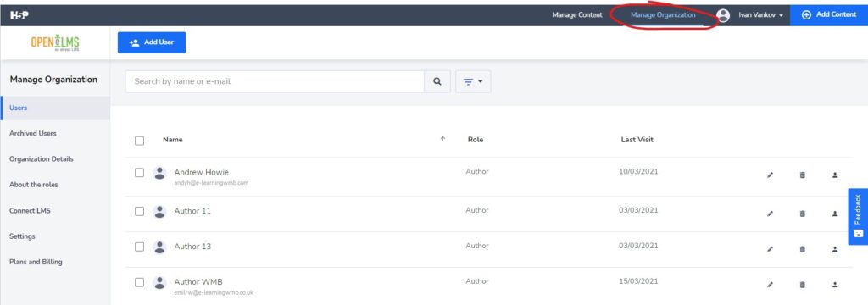
Task: Go to Users in the sidebar
Action: tap(55, 108)
